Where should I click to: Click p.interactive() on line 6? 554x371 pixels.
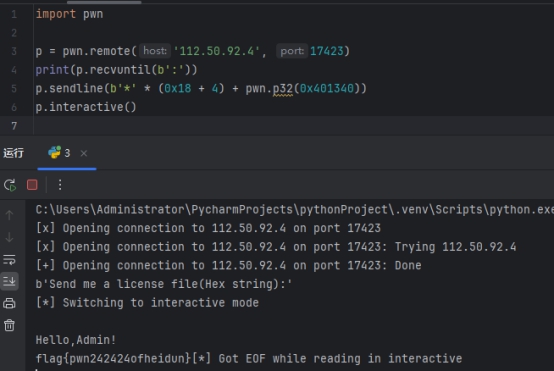(86, 107)
